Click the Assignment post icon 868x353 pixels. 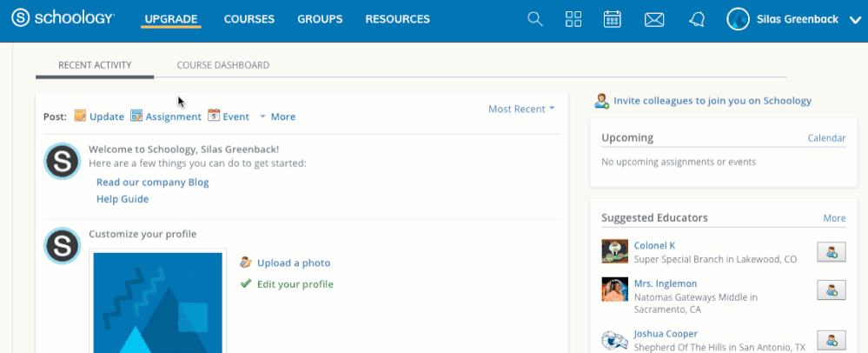click(x=136, y=116)
